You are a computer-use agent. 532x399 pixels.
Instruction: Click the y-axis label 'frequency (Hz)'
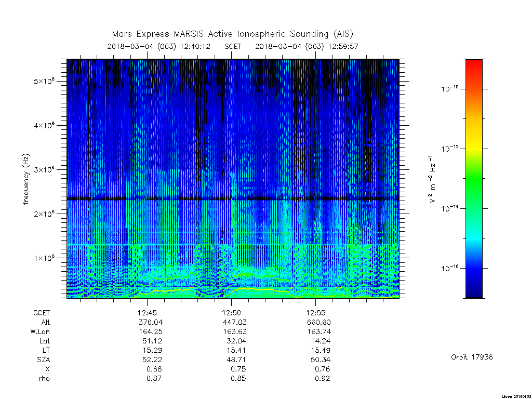[26, 179]
